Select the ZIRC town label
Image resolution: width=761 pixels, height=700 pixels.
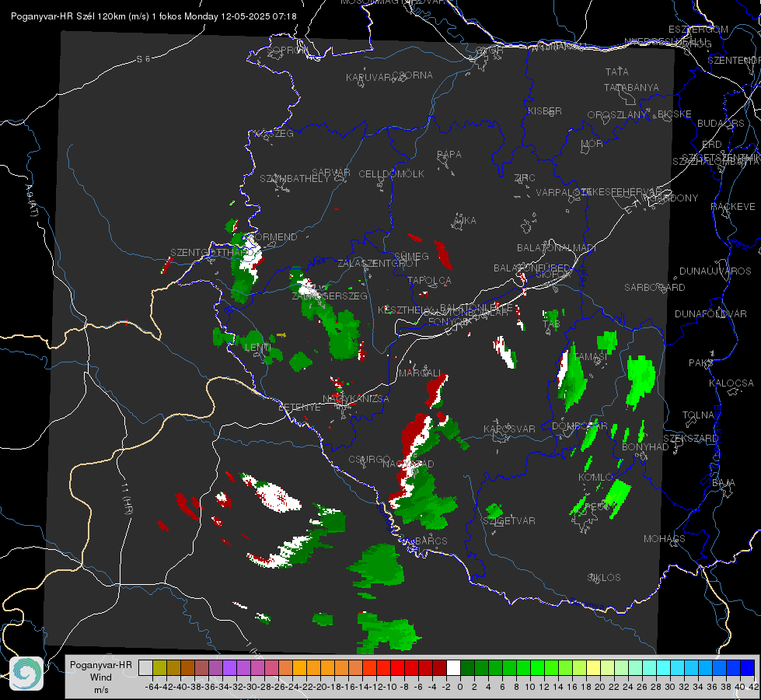point(525,178)
